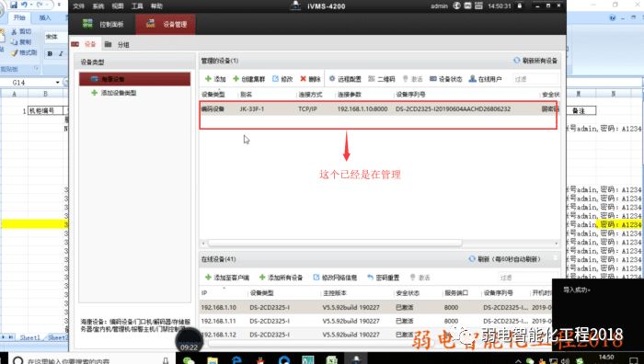The width and height of the screenshot is (644, 364).
Task: Delete device with the red X 删除 button
Action: tap(310, 79)
